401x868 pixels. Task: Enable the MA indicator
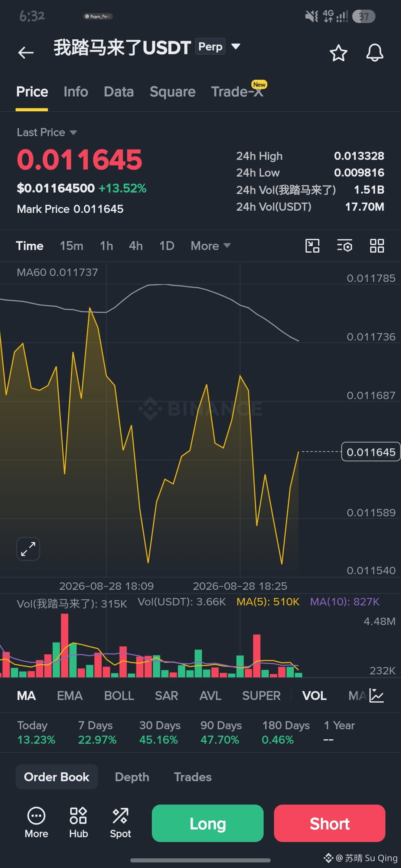[x=26, y=696]
